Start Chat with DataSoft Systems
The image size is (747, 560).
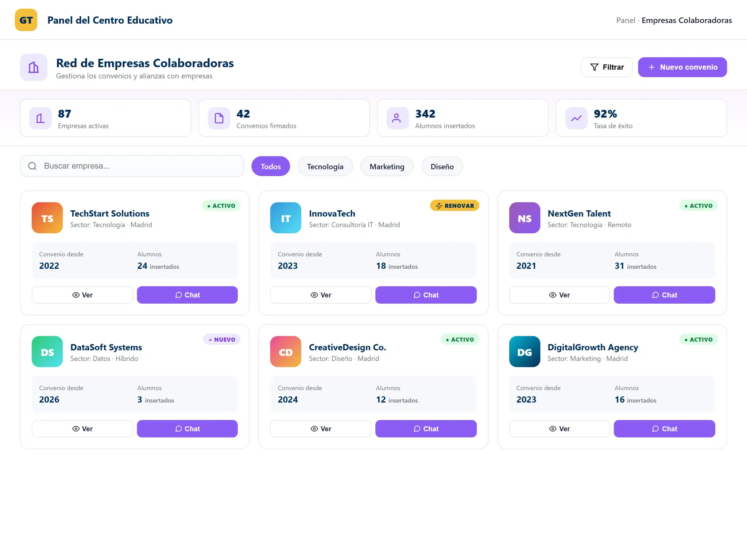(x=187, y=429)
